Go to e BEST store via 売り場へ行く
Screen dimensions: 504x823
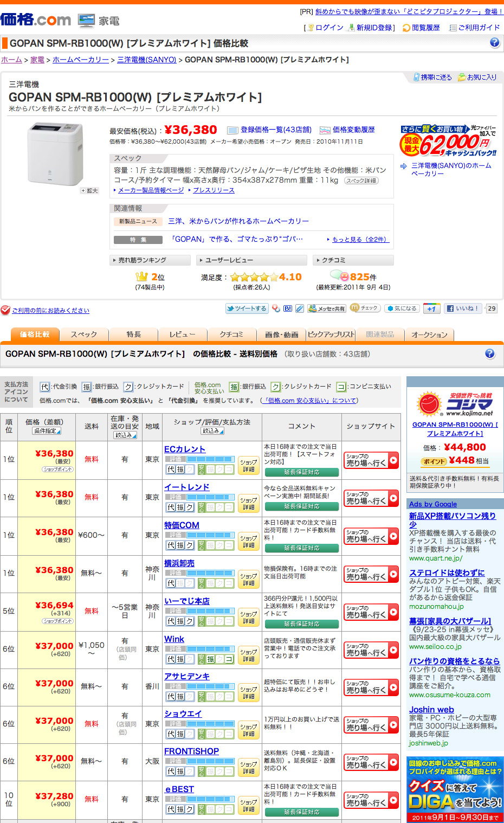[371, 800]
